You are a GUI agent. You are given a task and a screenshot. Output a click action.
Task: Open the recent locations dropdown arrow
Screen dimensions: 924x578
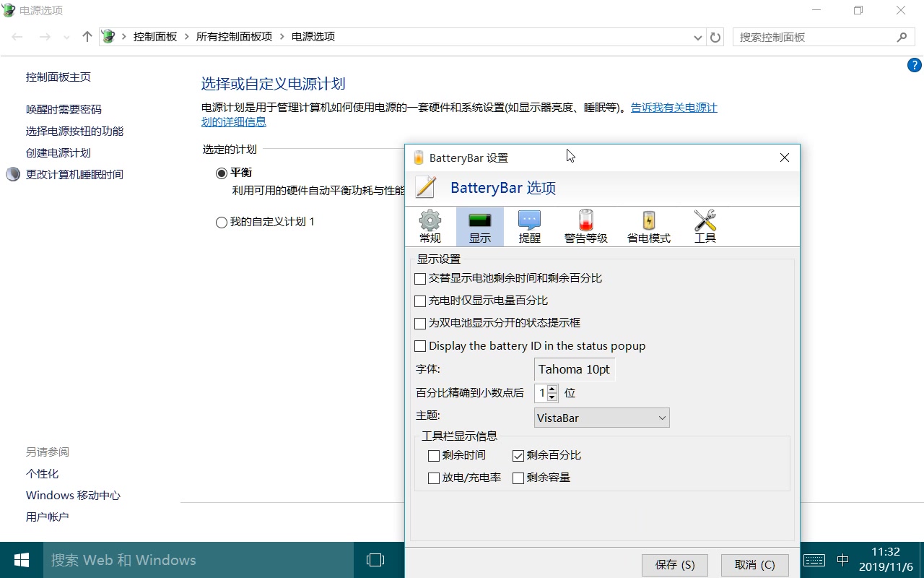tap(66, 38)
